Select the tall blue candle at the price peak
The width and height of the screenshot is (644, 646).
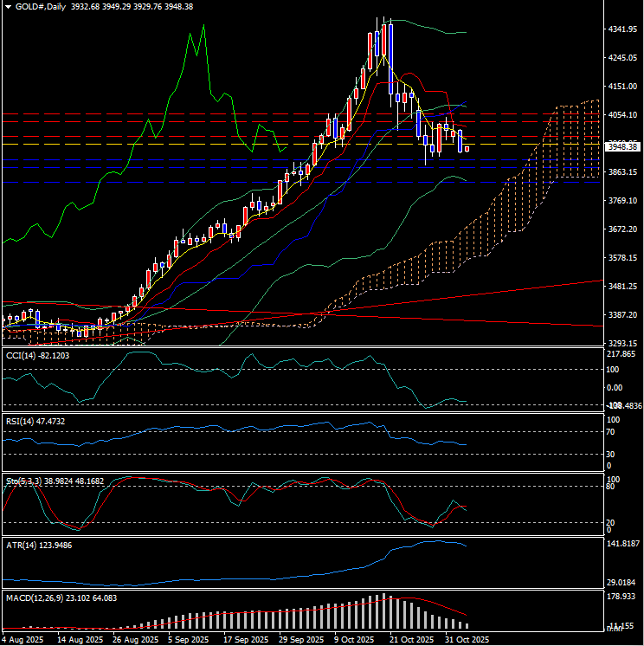(x=391, y=59)
